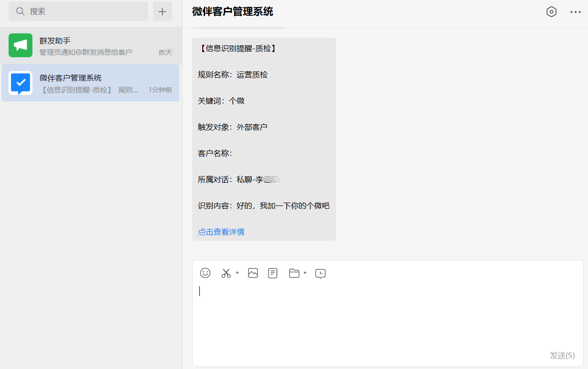Open the chat history message icon
This screenshot has width=588, height=369.
[320, 273]
